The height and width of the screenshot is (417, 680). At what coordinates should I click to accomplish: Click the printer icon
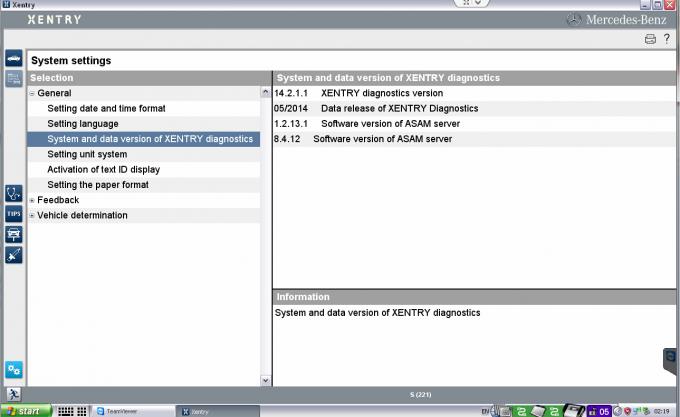(x=650, y=39)
